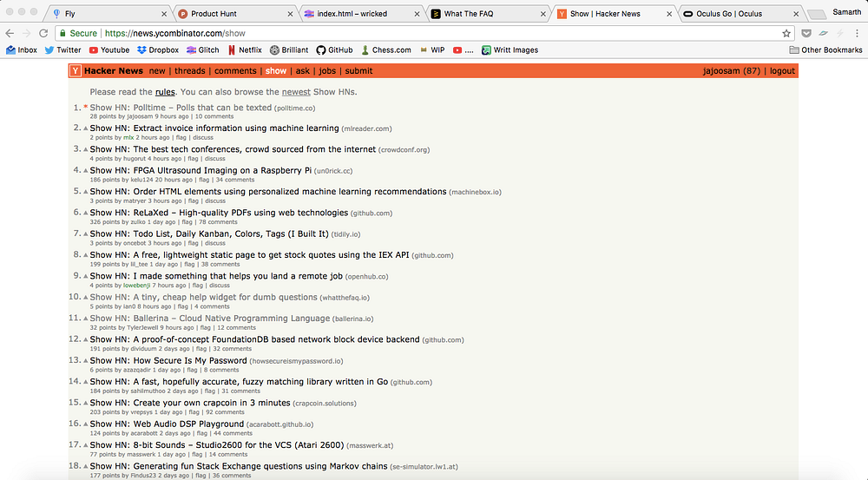Open the tiny help widget story
The image size is (868, 480).
pyautogui.click(x=204, y=298)
